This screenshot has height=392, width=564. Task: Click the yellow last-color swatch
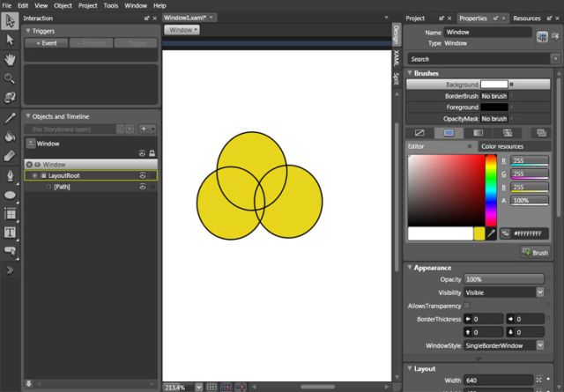479,233
